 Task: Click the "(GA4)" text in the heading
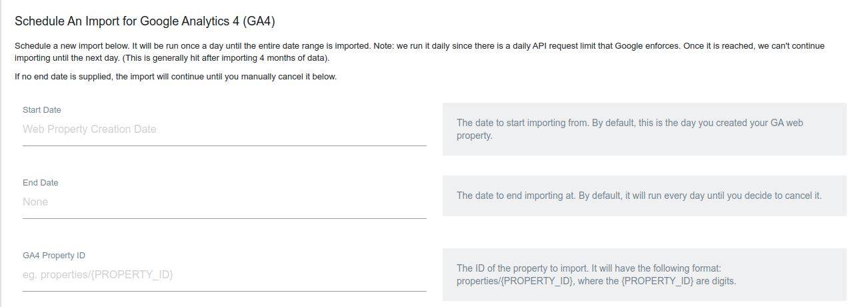coord(259,21)
